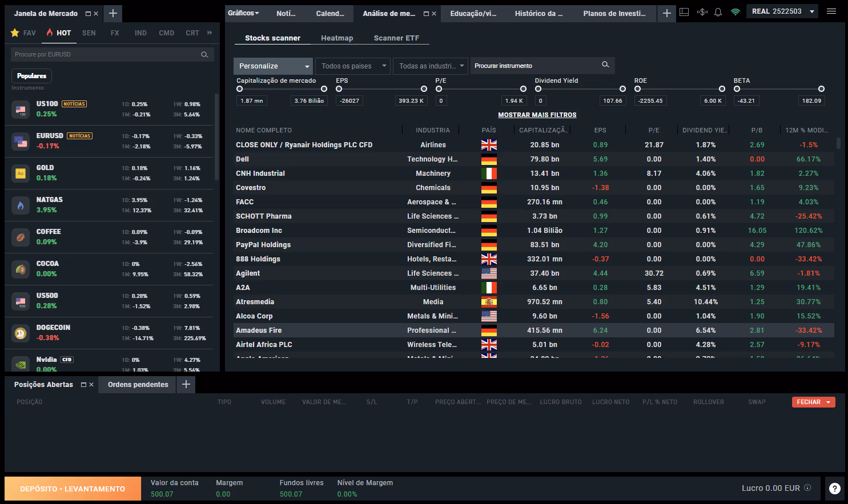The height and width of the screenshot is (504, 848).
Task: Click the ROE minimum value box -2255.45
Action: 651,101
